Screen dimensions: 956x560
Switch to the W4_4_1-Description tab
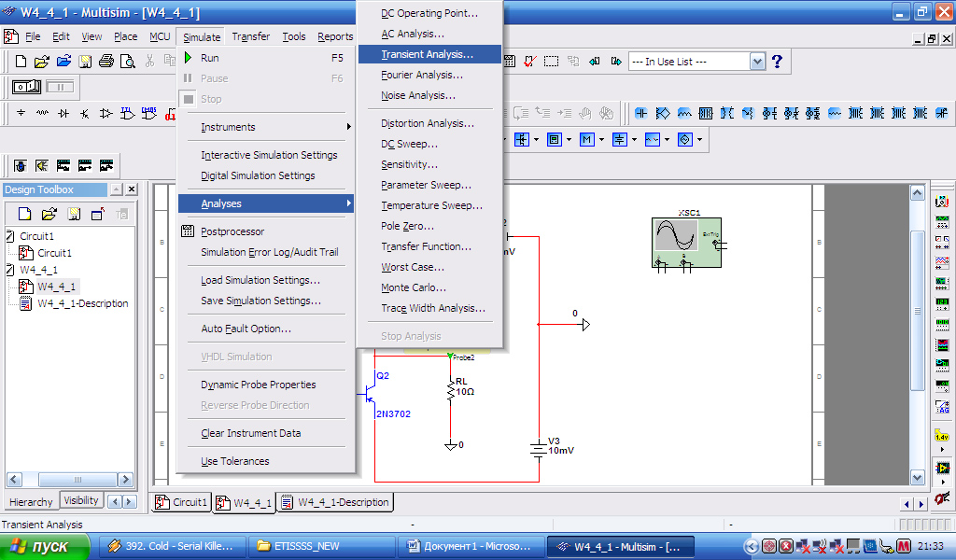click(336, 503)
